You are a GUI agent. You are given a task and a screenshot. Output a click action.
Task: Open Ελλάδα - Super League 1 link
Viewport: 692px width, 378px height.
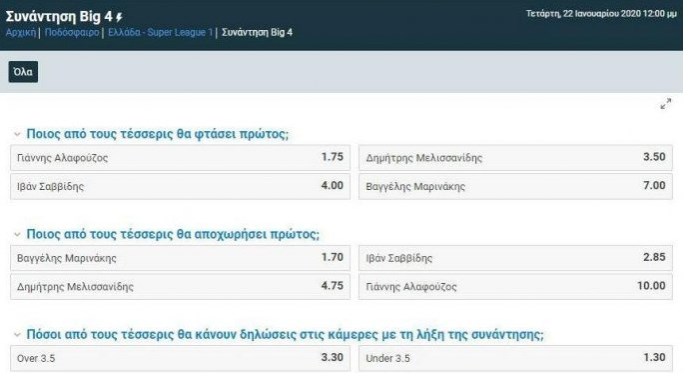[x=161, y=33]
